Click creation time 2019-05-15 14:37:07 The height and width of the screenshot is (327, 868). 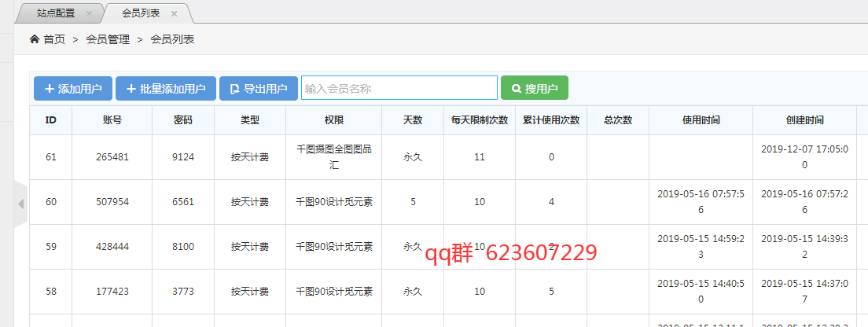804,292
